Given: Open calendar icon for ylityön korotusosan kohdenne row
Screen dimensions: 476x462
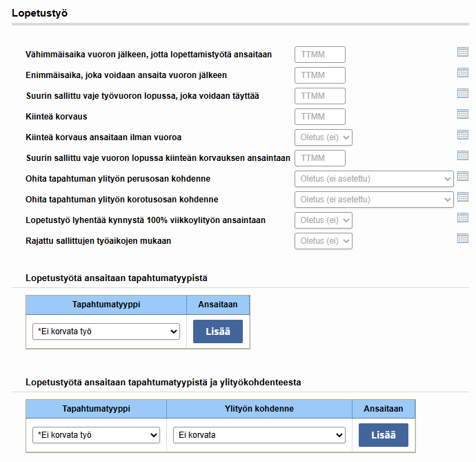Looking at the screenshot, I should [463, 197].
